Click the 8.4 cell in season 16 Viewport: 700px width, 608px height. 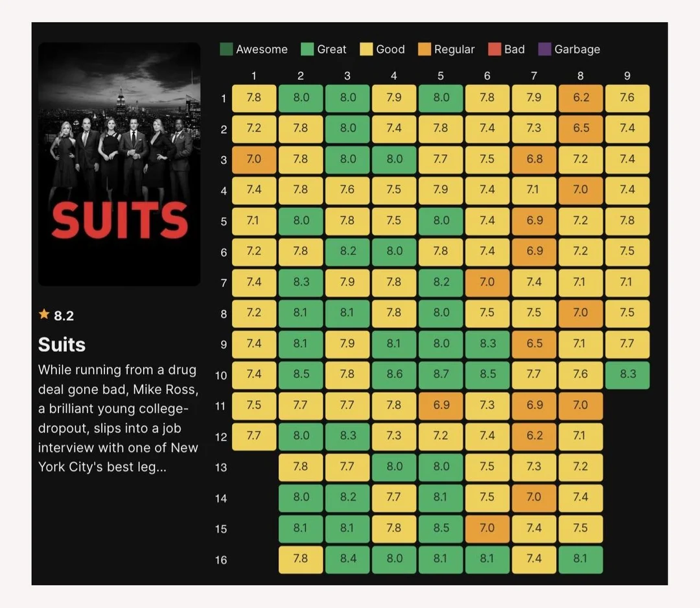pos(347,559)
